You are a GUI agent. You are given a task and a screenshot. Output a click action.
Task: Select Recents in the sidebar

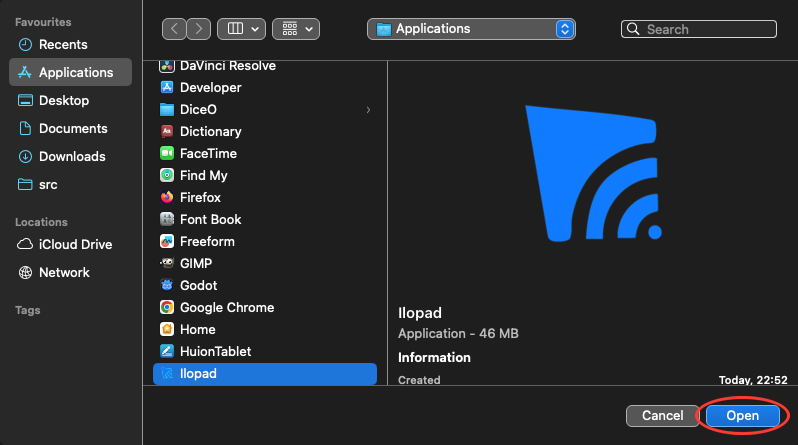(70, 45)
